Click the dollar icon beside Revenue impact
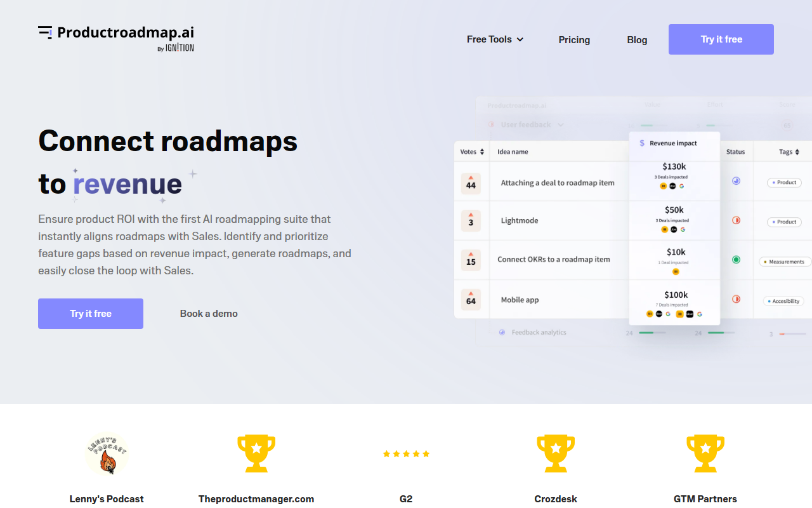The image size is (812, 508). (x=642, y=144)
